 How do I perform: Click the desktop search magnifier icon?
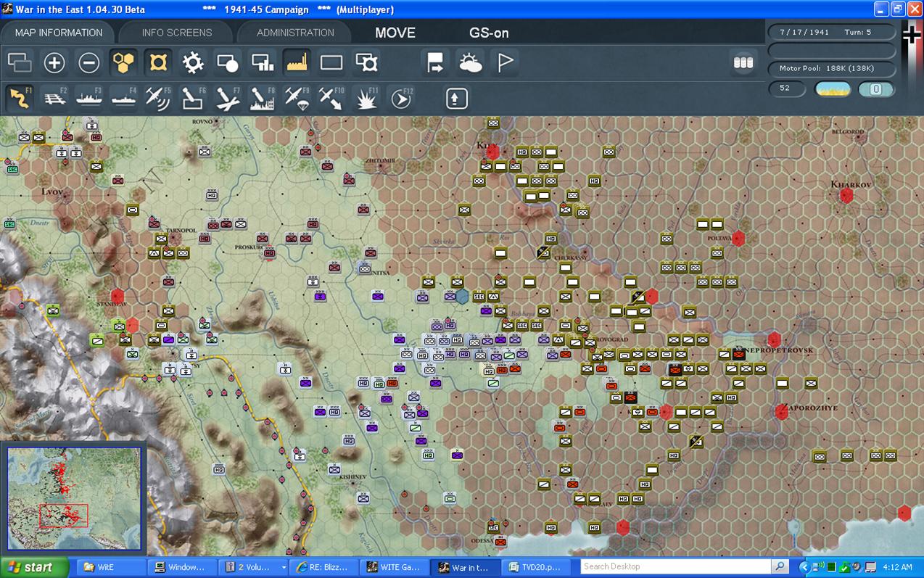tap(780, 566)
